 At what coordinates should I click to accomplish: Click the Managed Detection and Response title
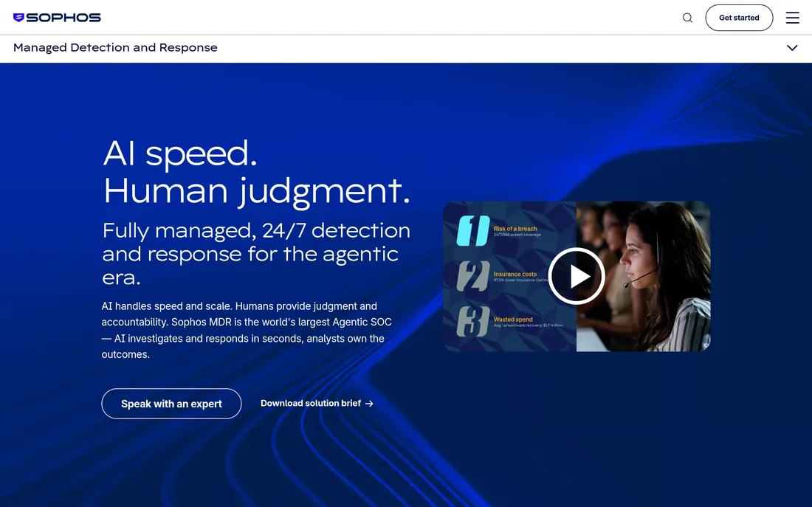pos(115,48)
